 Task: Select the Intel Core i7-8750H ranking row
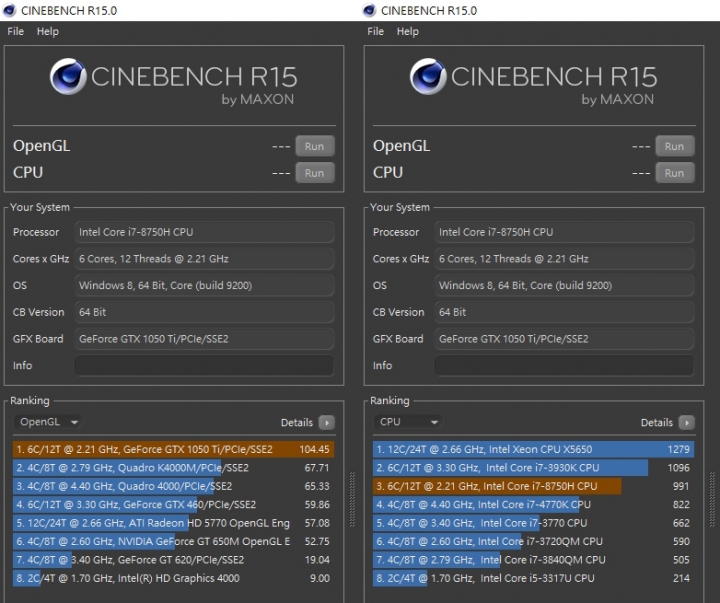point(534,486)
